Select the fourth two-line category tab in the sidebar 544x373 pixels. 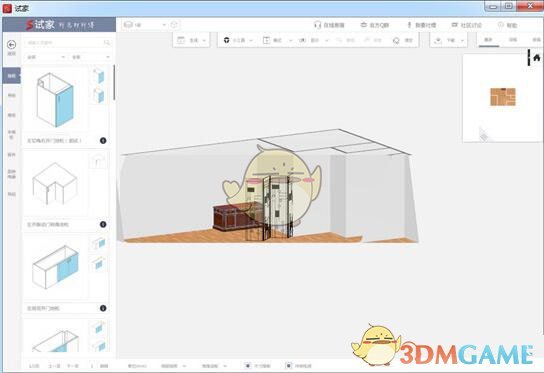[x=11, y=135]
